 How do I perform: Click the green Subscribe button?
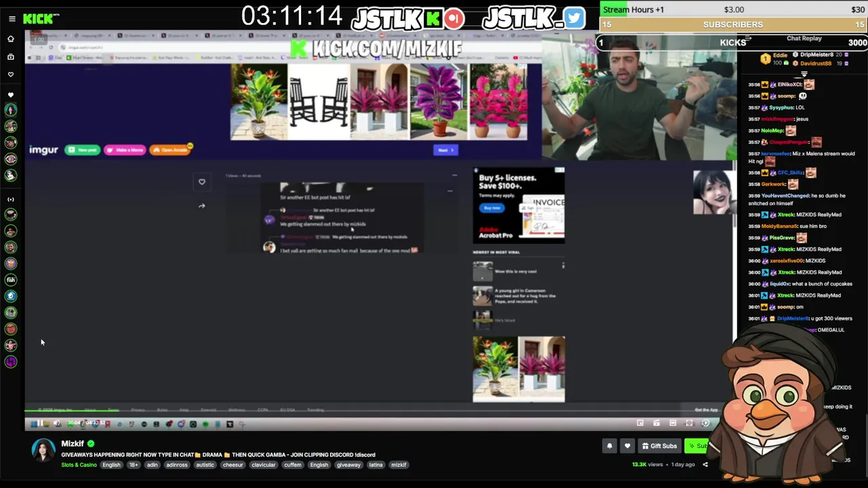[x=696, y=446]
